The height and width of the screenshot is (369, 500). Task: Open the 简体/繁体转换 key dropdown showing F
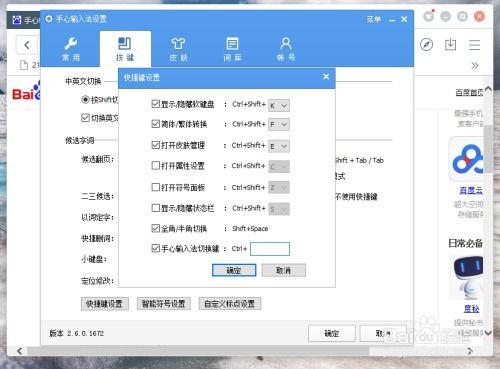coord(279,125)
